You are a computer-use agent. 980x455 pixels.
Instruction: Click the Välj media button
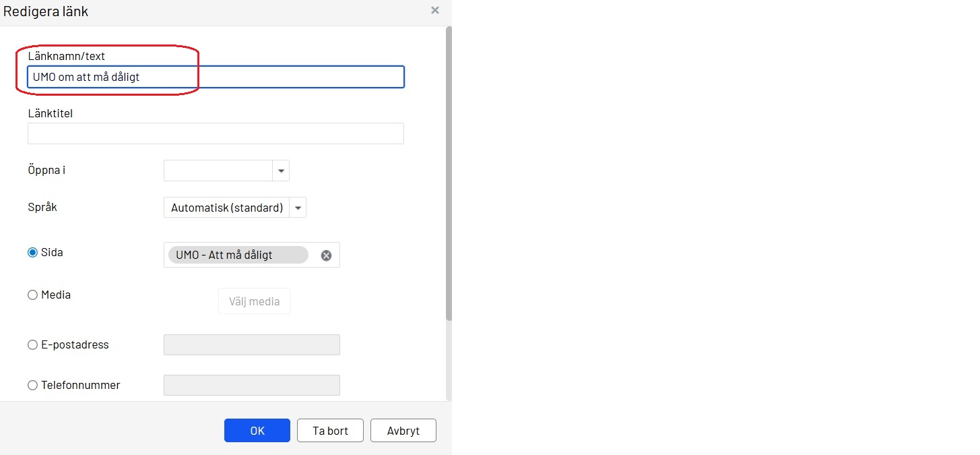(254, 301)
